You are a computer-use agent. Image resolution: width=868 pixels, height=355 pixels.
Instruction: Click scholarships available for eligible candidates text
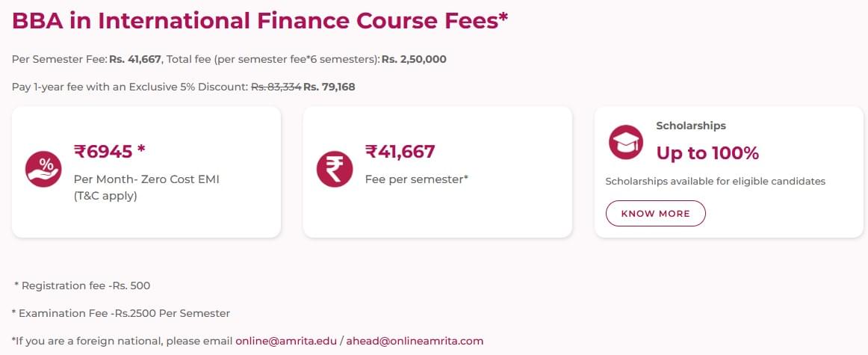[715, 181]
